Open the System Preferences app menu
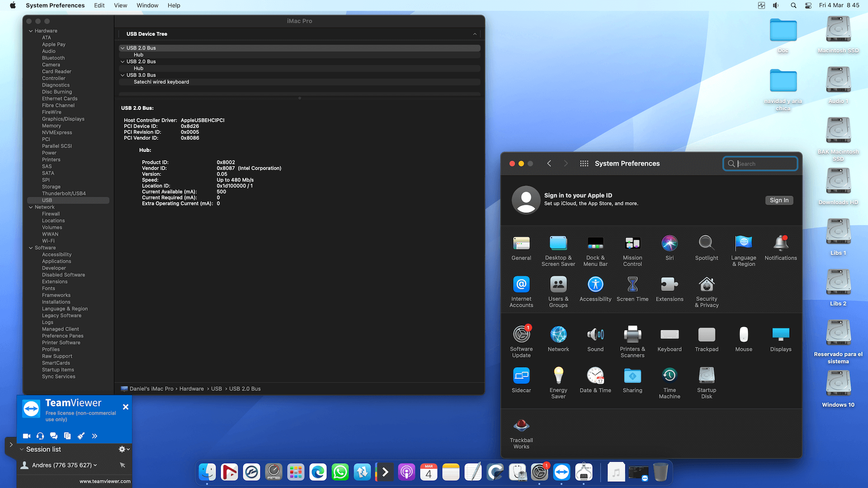The image size is (868, 488). (x=55, y=5)
